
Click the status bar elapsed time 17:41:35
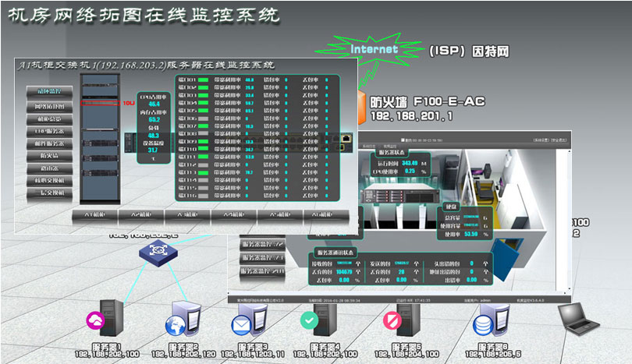pos(422,300)
